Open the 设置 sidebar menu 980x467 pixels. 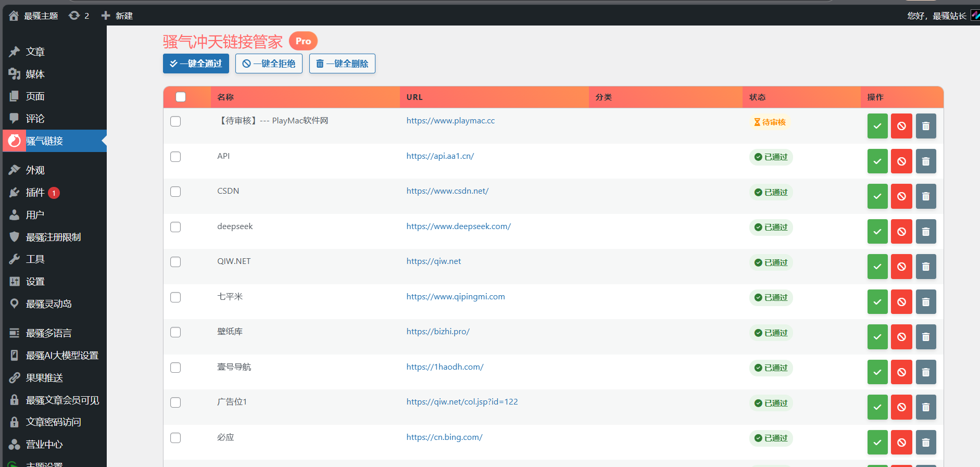(55, 282)
